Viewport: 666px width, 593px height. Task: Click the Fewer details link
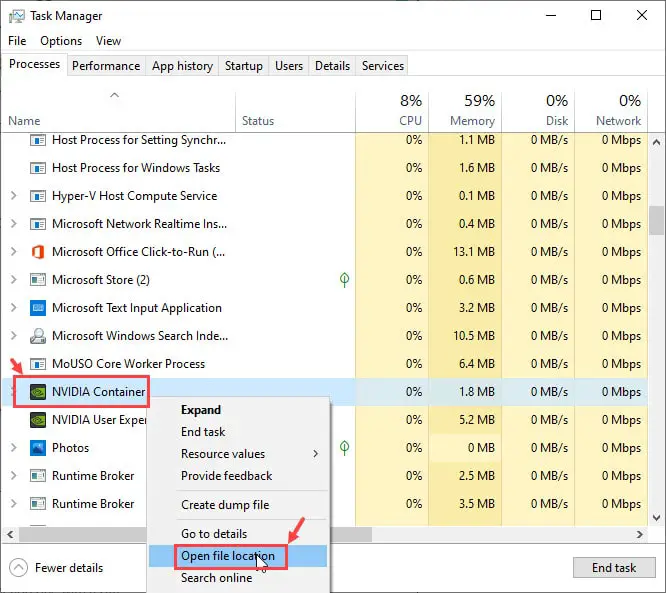(x=69, y=568)
